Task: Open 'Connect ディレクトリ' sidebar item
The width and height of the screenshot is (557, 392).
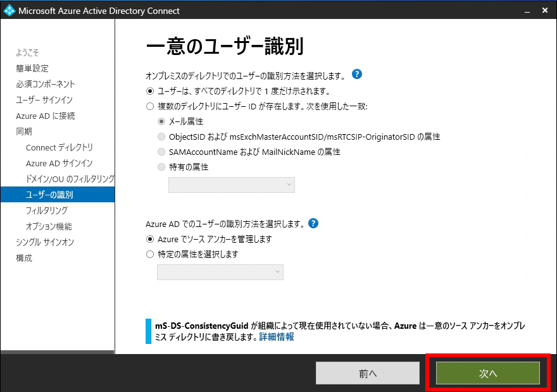Action: point(59,147)
